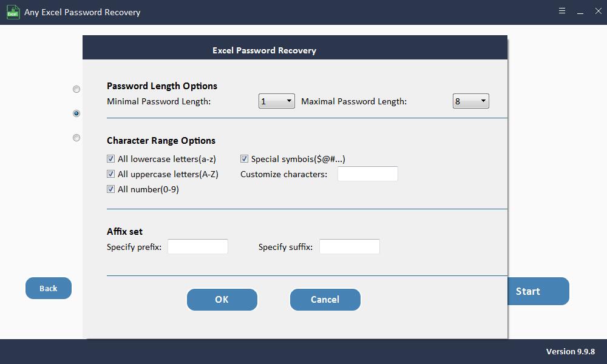Disable All number(0-9) option
Image resolution: width=607 pixels, height=364 pixels.
coord(111,189)
